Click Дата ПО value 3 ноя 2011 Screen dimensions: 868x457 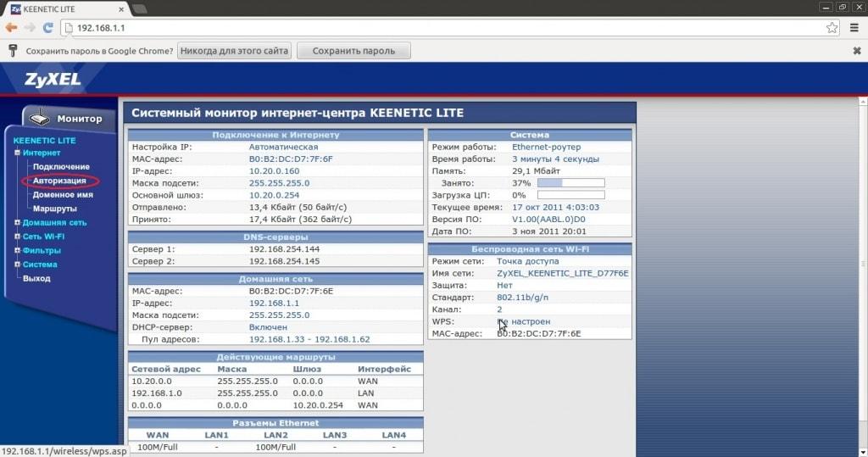tap(548, 231)
